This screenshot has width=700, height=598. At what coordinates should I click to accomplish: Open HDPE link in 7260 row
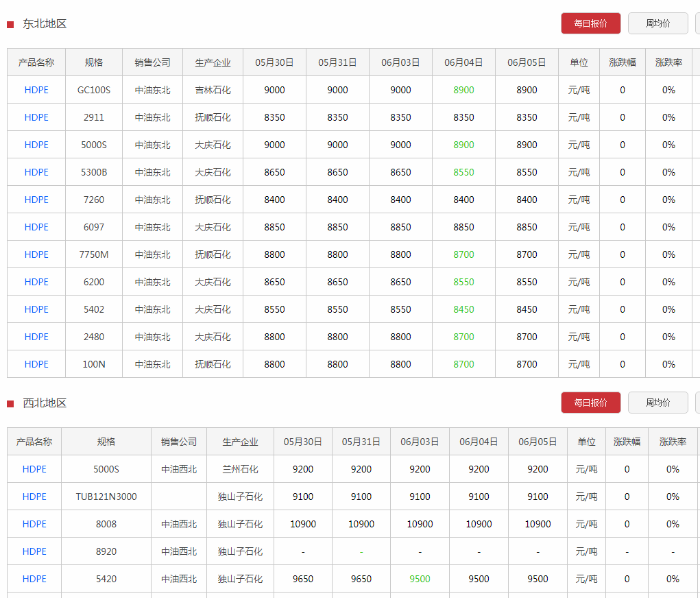pyautogui.click(x=36, y=200)
